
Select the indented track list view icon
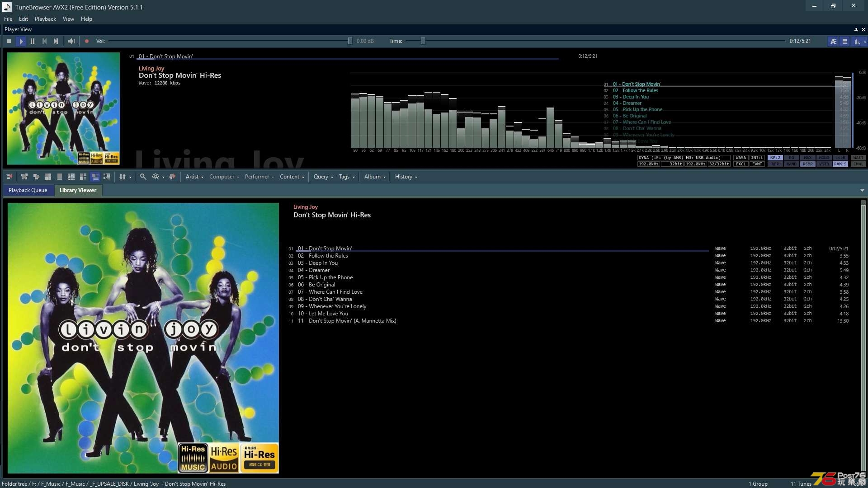(x=107, y=177)
